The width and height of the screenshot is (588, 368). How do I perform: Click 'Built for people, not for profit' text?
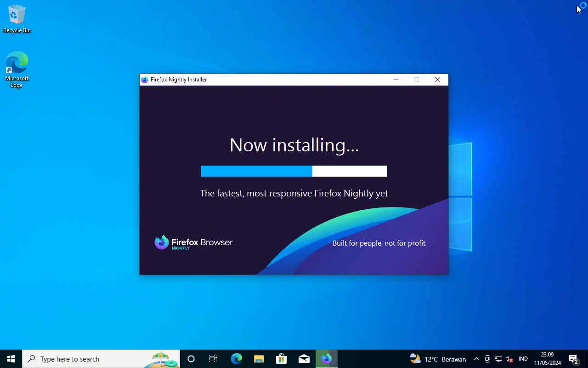coord(379,243)
